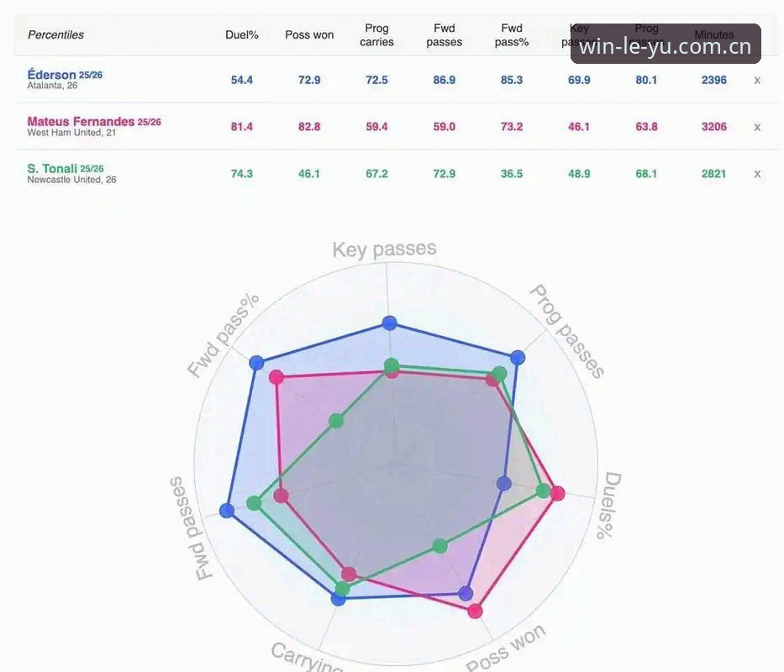This screenshot has height=672, width=784.
Task: Remove Éderson row with x icon
Action: pyautogui.click(x=757, y=81)
